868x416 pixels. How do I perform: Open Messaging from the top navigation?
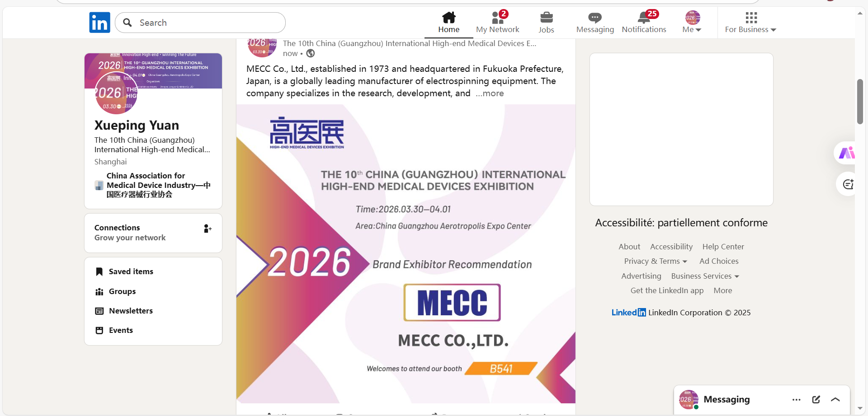coord(594,23)
